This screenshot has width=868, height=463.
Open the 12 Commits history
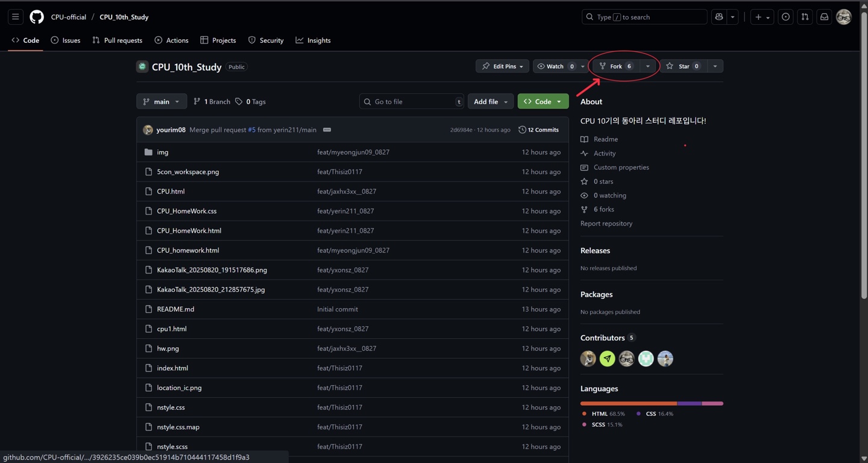[x=539, y=130]
